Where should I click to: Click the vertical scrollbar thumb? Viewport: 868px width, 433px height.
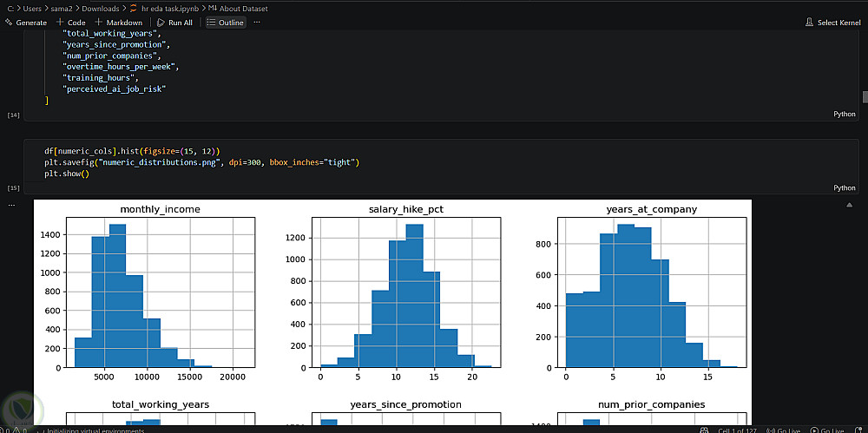point(865,97)
